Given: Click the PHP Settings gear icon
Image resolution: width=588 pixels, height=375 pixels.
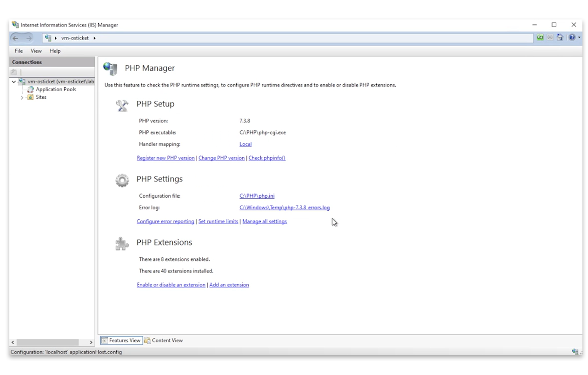Looking at the screenshot, I should [121, 180].
